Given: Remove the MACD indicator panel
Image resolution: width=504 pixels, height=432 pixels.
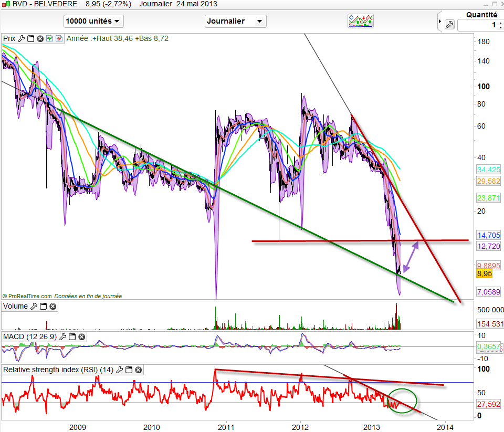Looking at the screenshot, I should (81, 336).
